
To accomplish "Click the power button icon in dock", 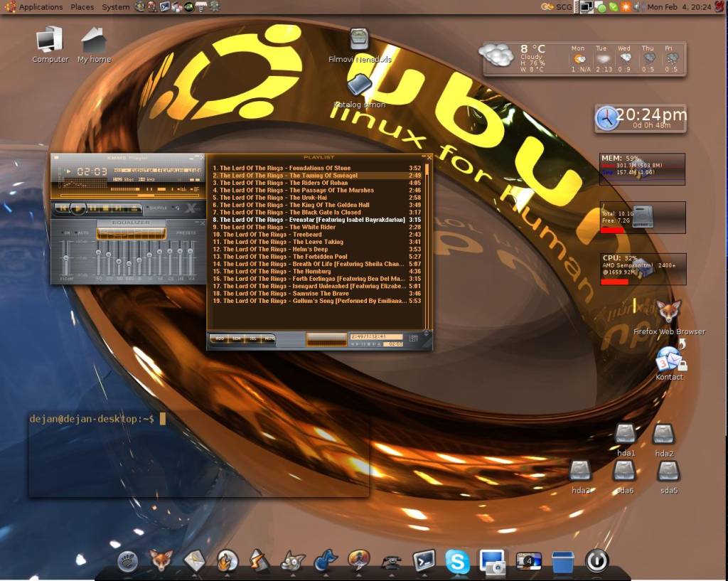I will (597, 560).
